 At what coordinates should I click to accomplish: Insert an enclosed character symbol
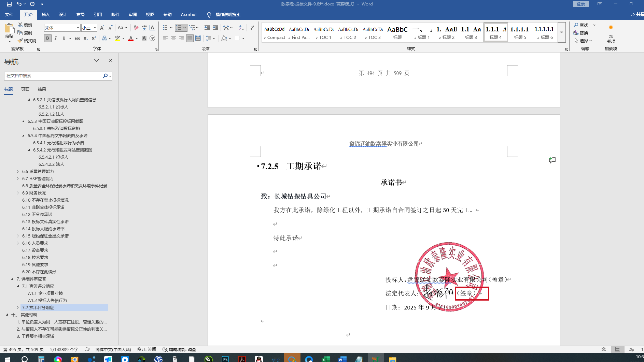click(x=152, y=38)
